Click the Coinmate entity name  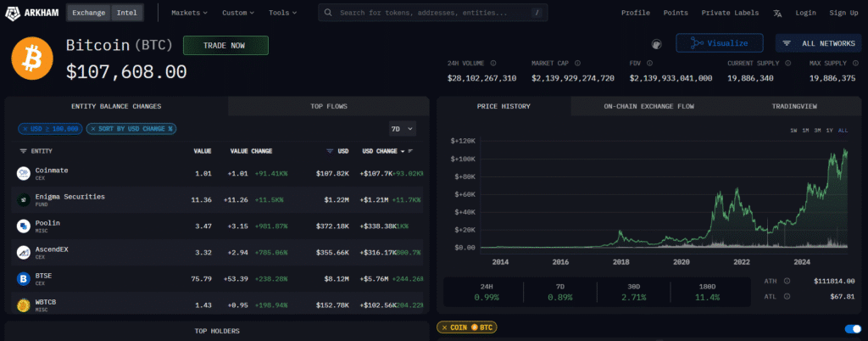tap(52, 170)
